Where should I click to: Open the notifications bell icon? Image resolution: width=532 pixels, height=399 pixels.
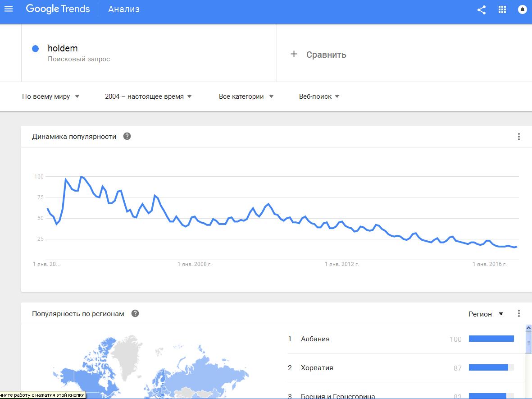522,10
